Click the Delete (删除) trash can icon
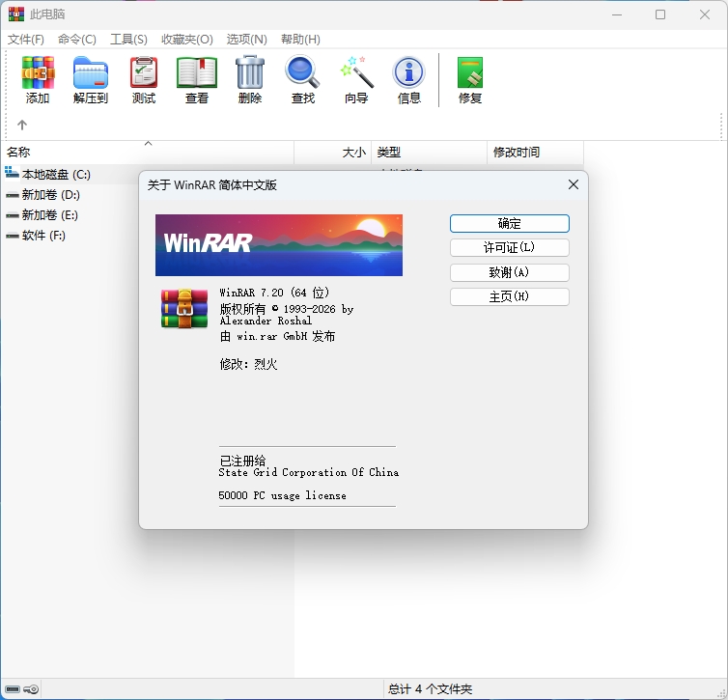The width and height of the screenshot is (728, 700). click(250, 72)
